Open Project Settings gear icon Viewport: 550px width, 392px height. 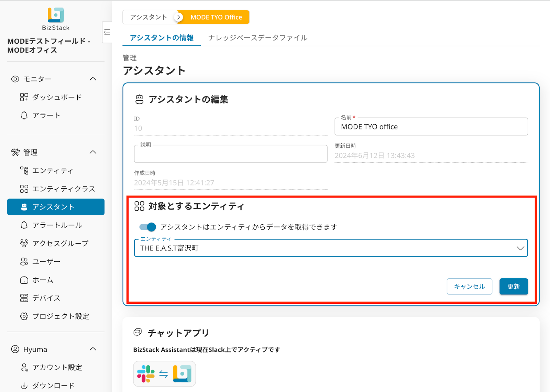click(x=24, y=316)
